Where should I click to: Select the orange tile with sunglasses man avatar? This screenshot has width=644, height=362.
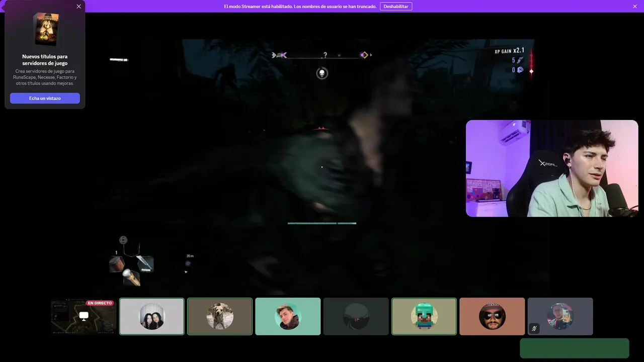(x=492, y=316)
